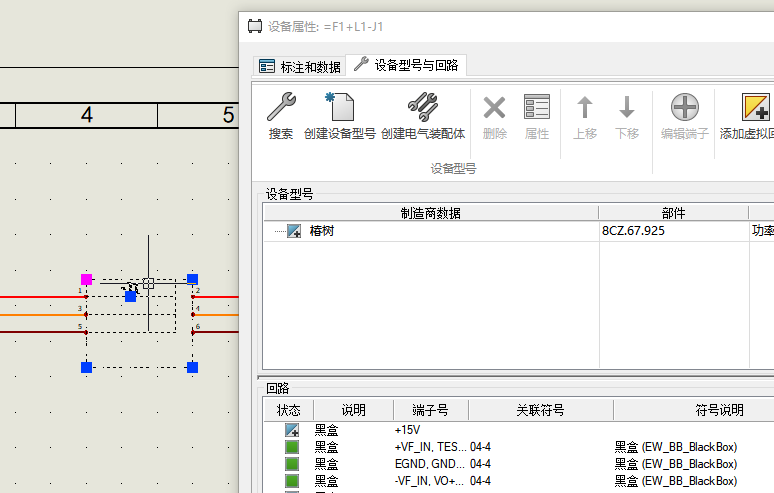Select terminal number +15V cell

pos(407,430)
